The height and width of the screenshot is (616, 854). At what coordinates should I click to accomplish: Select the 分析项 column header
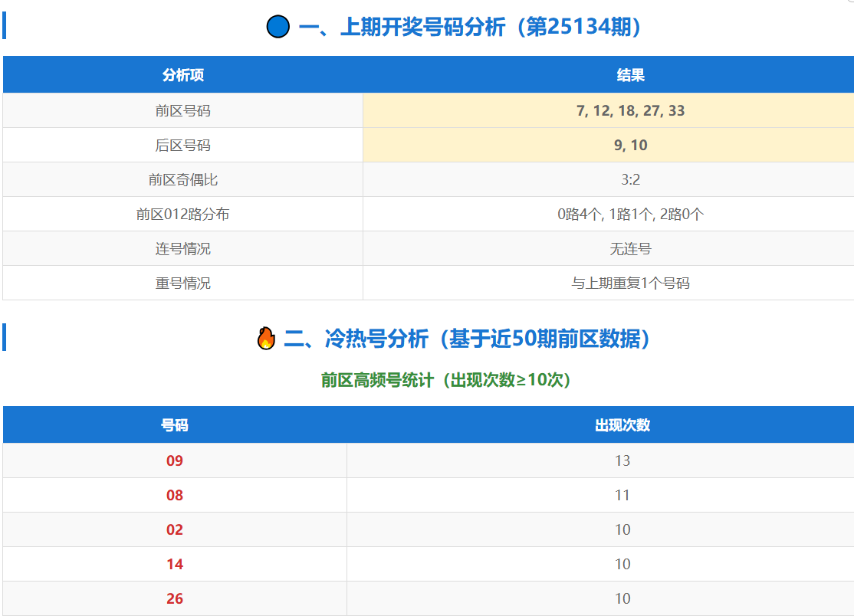point(182,75)
